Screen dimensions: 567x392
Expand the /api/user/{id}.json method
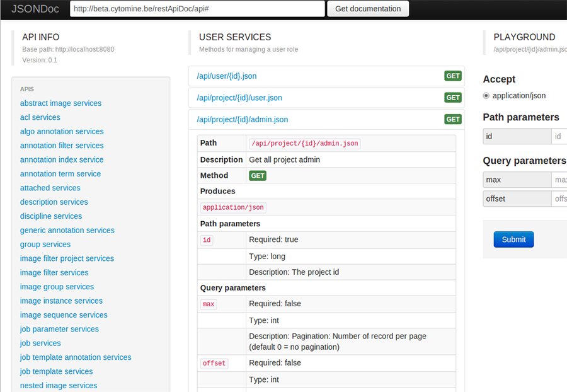226,76
